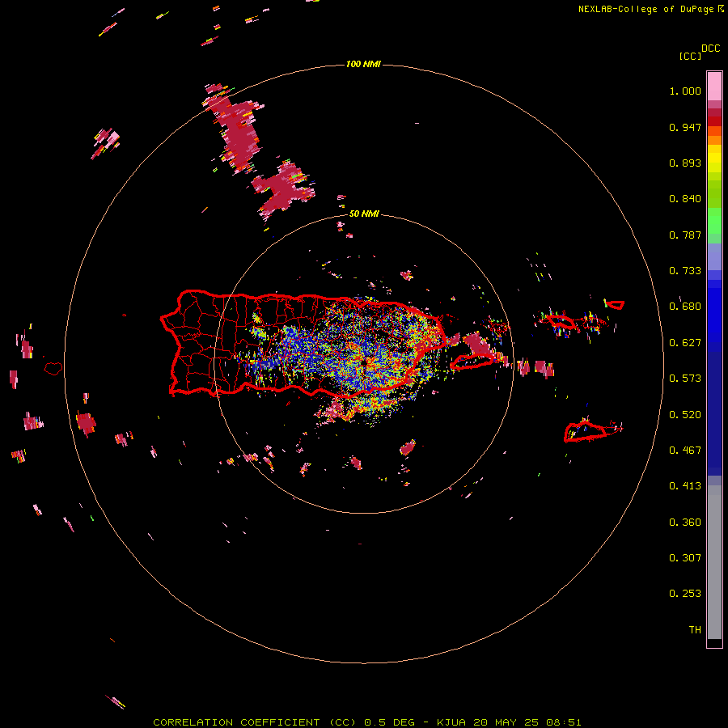Click the red Vieques island outline
This screenshot has height=728, width=728.
[x=472, y=362]
